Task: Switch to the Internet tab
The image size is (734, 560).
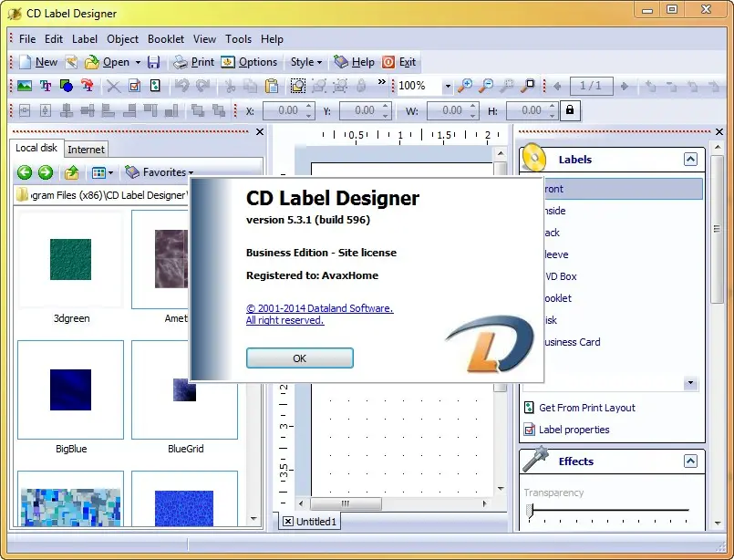Action: click(x=86, y=150)
